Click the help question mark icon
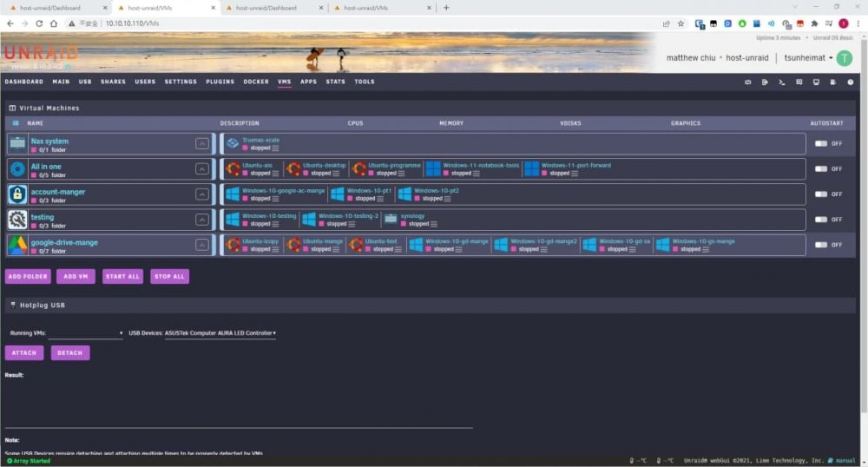 [x=851, y=82]
